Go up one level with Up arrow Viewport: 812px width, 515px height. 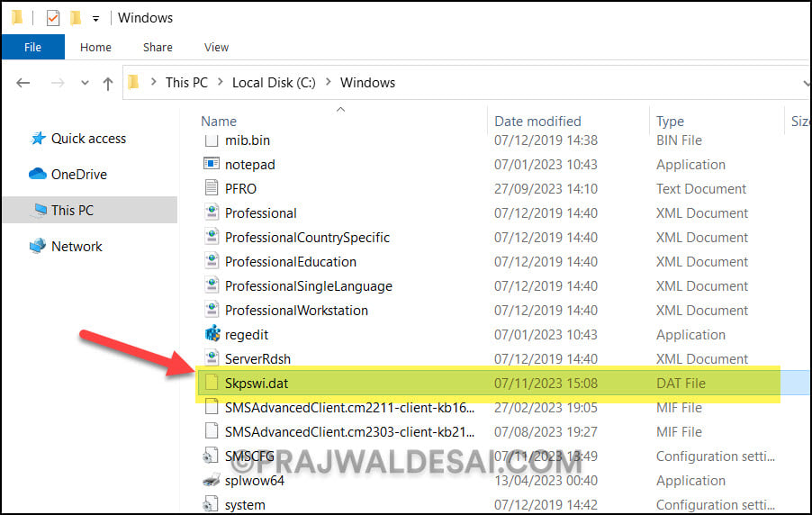pyautogui.click(x=108, y=84)
